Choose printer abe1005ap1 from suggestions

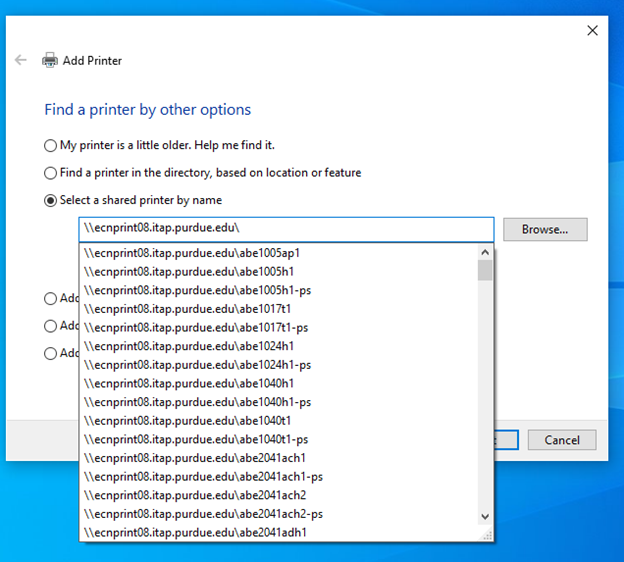(279, 253)
